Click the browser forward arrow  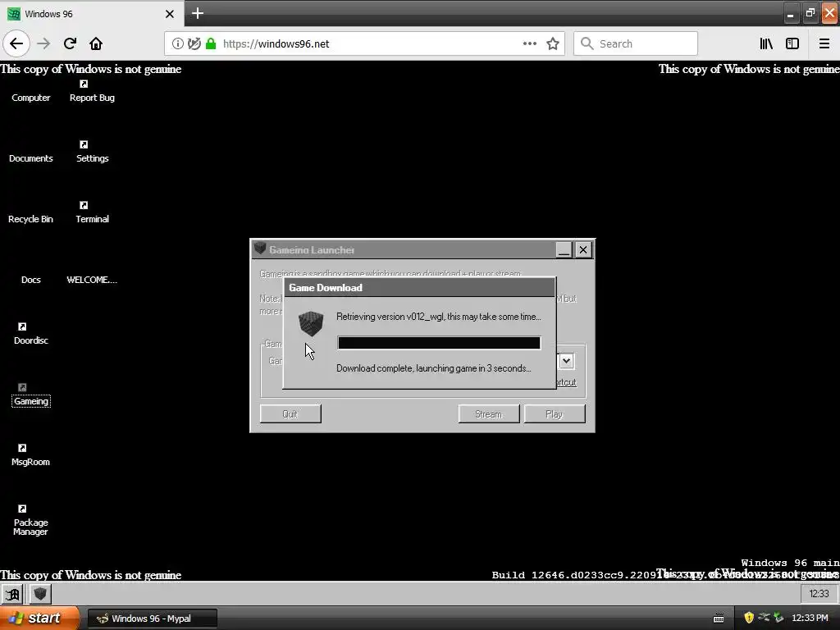pyautogui.click(x=43, y=43)
